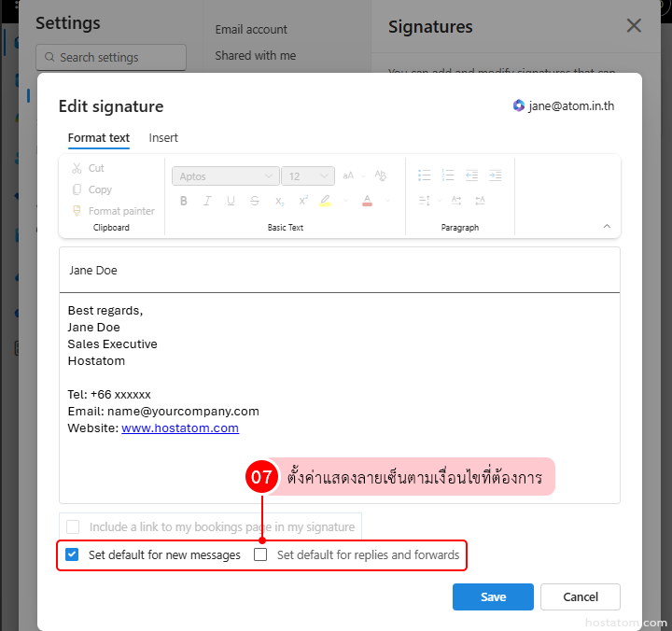672x631 pixels.
Task: Cancel editing the signature
Action: tap(581, 596)
